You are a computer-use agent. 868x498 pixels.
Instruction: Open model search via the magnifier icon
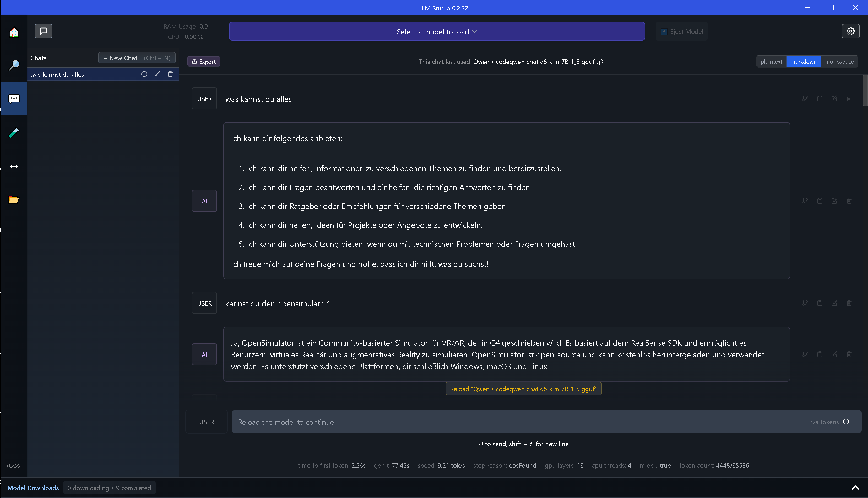point(14,65)
